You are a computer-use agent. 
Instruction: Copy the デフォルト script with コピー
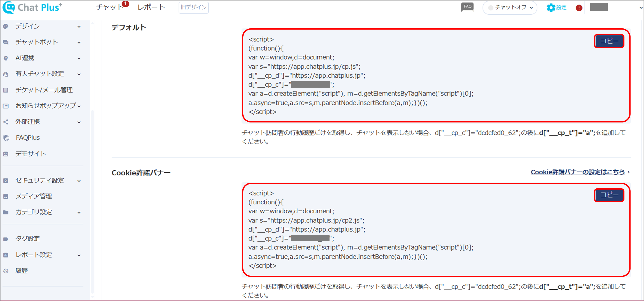tap(609, 41)
